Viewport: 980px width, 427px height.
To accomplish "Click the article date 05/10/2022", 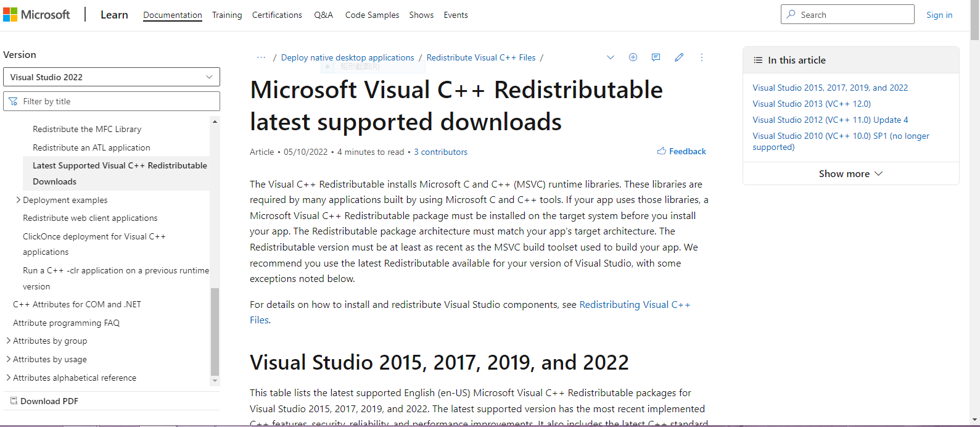I will click(306, 152).
